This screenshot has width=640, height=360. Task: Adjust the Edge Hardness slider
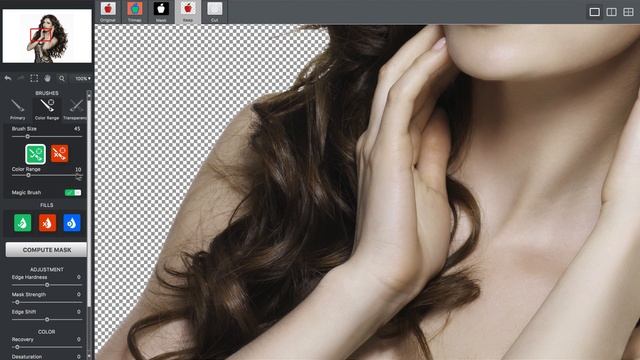click(47, 284)
